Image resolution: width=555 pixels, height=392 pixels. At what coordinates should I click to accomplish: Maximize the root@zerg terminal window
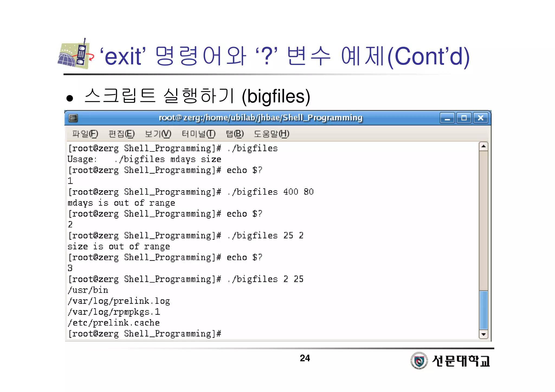click(x=464, y=118)
